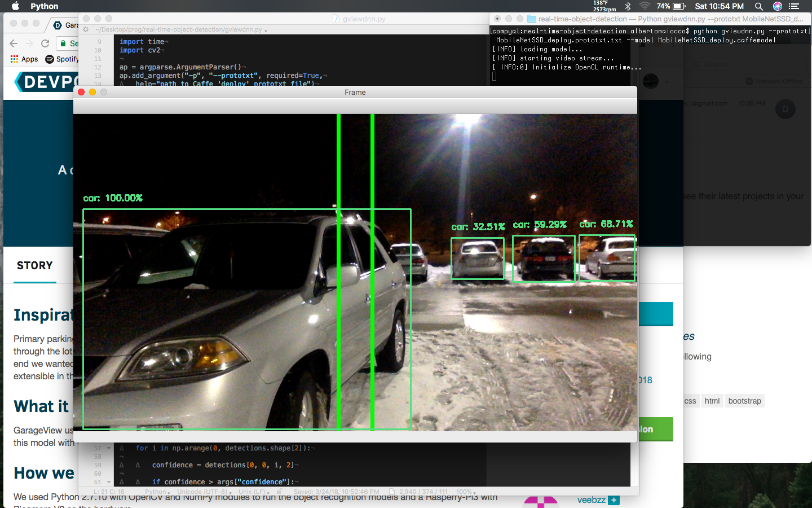Image resolution: width=812 pixels, height=508 pixels.
Task: Click the green button on Devpost page
Action: [656, 429]
